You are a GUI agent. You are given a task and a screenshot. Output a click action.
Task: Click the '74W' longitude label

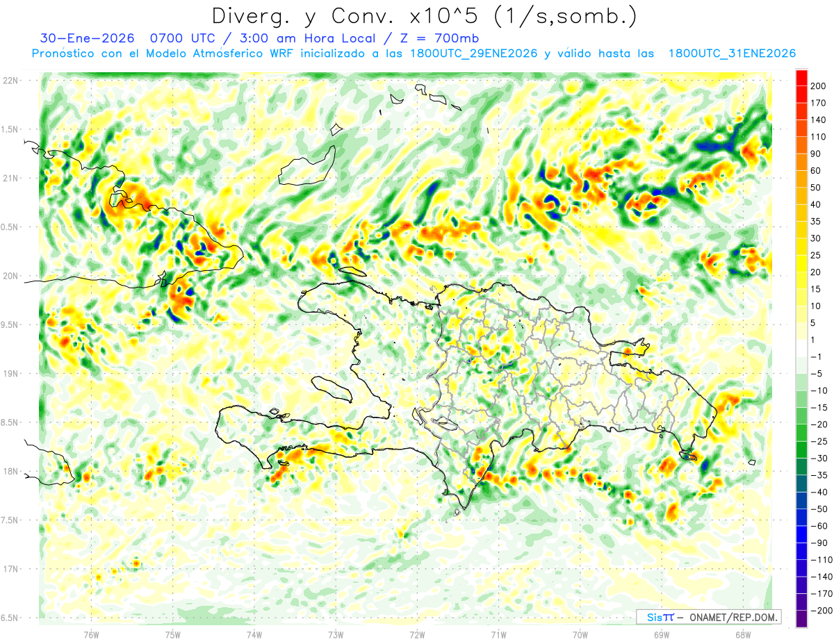254,634
